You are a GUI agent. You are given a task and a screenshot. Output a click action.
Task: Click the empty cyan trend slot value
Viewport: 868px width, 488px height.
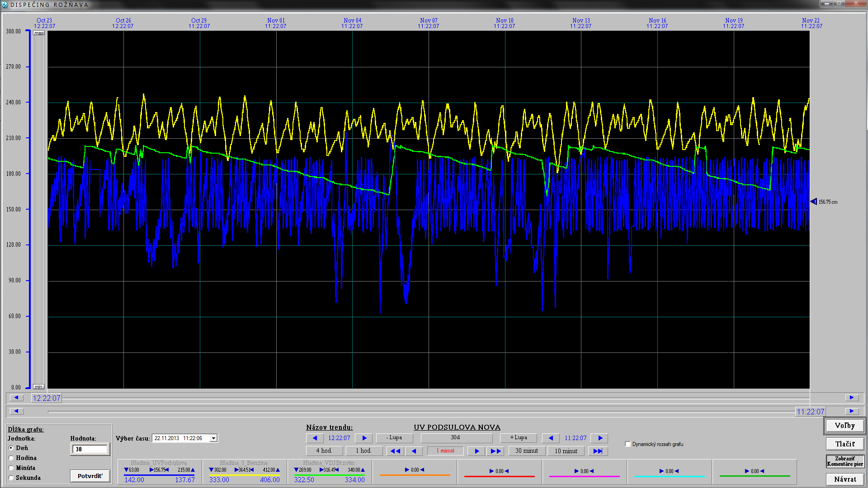pos(669,471)
